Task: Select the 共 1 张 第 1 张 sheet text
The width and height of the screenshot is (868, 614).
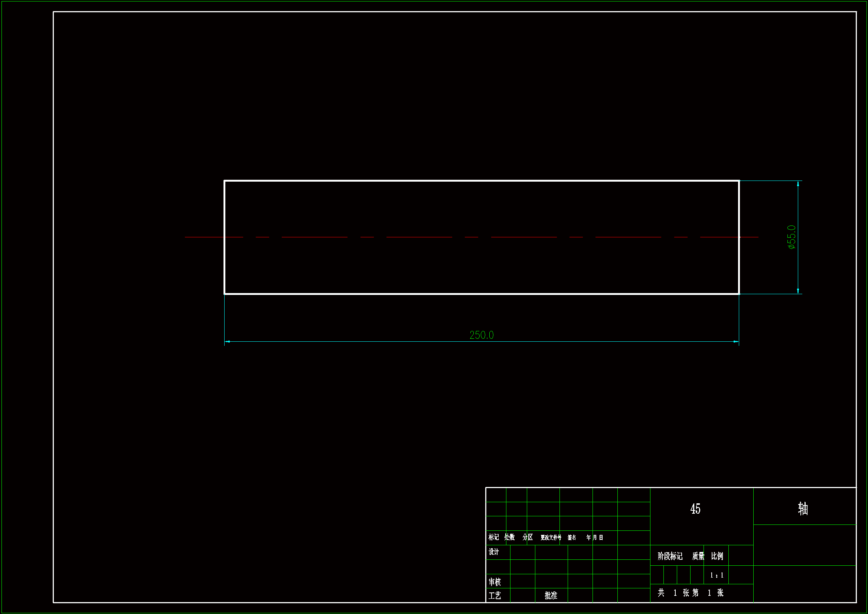Action: (x=690, y=593)
